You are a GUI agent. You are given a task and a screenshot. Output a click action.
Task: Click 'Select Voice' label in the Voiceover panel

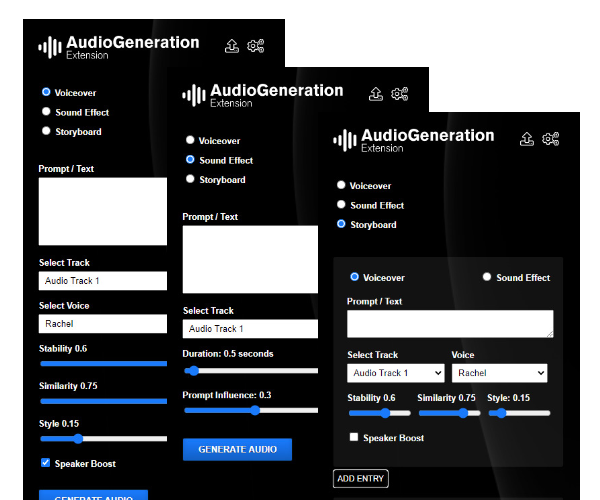click(64, 306)
